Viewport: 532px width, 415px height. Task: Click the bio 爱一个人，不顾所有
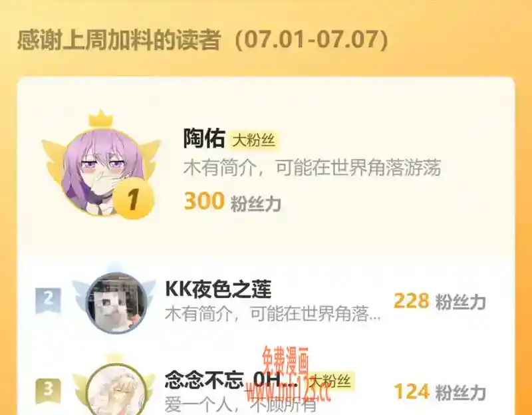pos(241,405)
